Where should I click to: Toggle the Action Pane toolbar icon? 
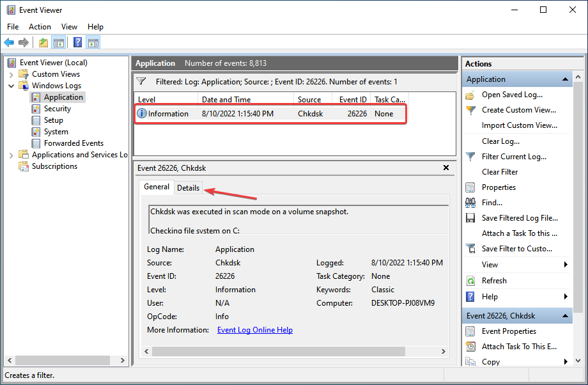click(x=93, y=42)
